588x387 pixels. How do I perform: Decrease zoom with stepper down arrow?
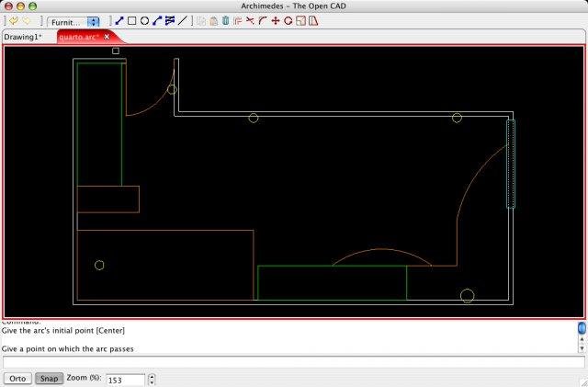click(152, 382)
